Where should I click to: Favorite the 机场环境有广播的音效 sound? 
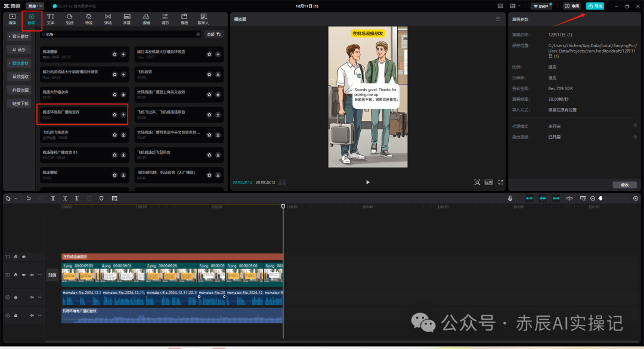114,115
